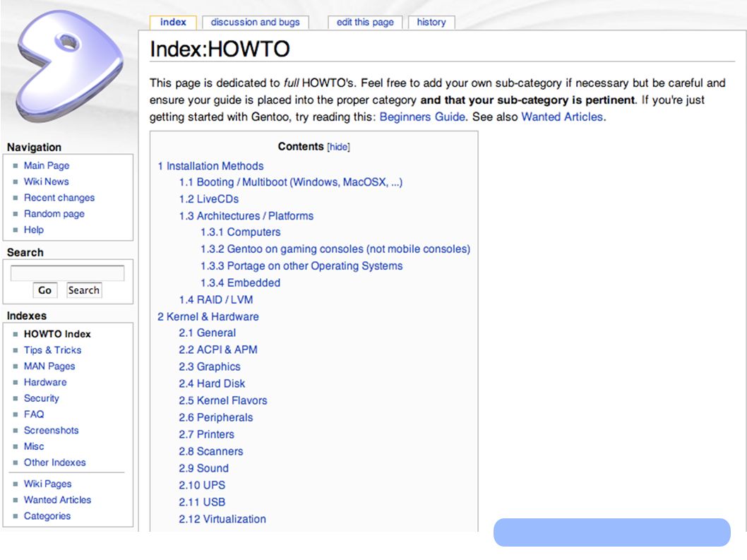Open Wiki Pages in sidebar
The height and width of the screenshot is (560, 747).
pos(47,484)
